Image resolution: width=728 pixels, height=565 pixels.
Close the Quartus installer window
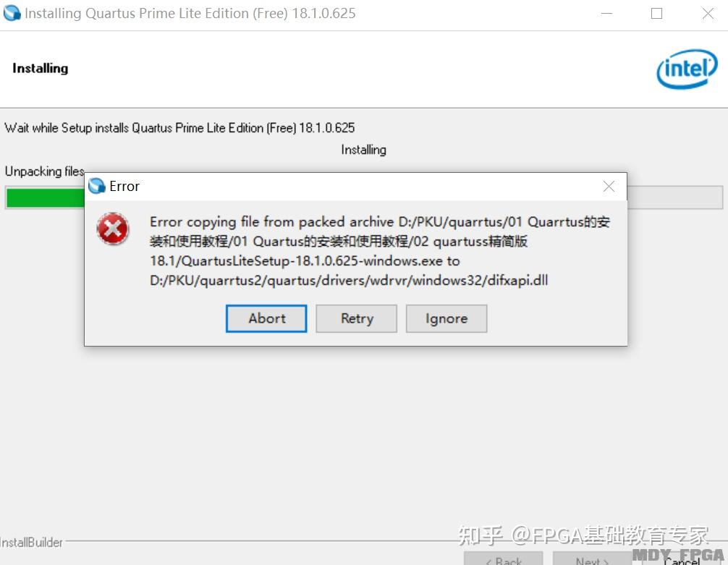coord(708,14)
